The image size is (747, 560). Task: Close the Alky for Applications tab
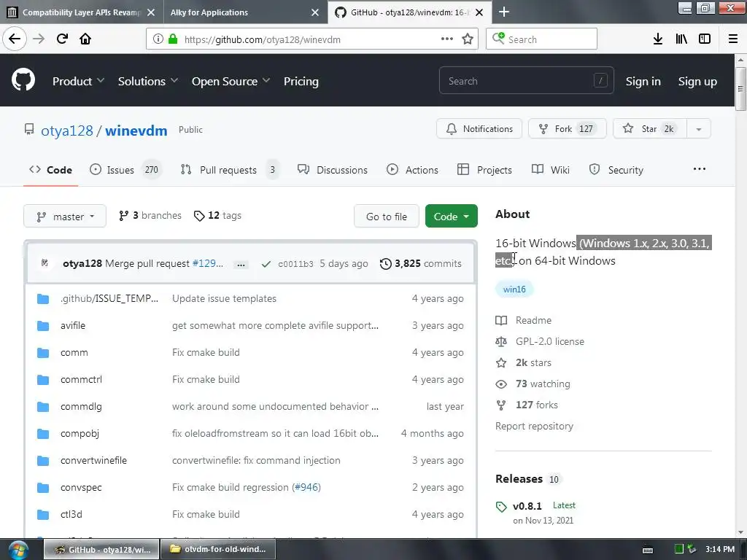pos(315,12)
